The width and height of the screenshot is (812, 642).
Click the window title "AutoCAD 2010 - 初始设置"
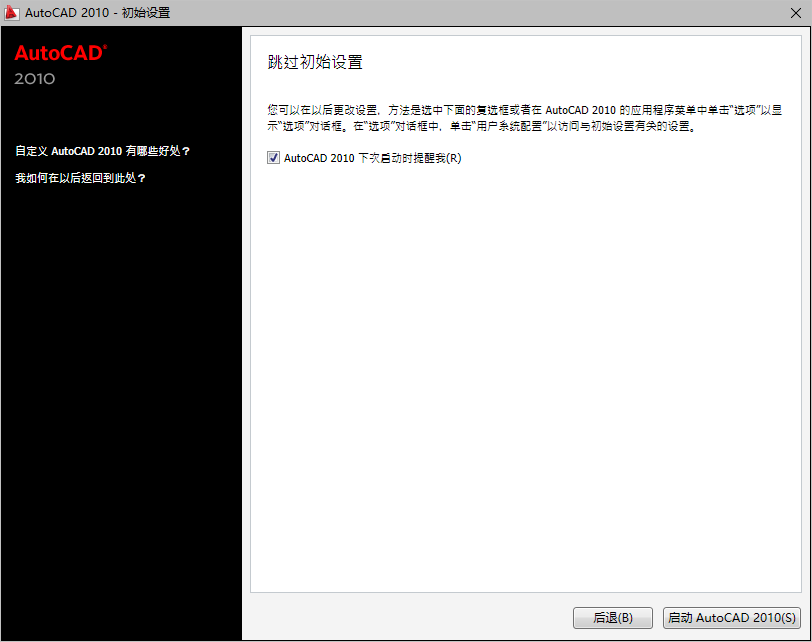click(x=97, y=13)
